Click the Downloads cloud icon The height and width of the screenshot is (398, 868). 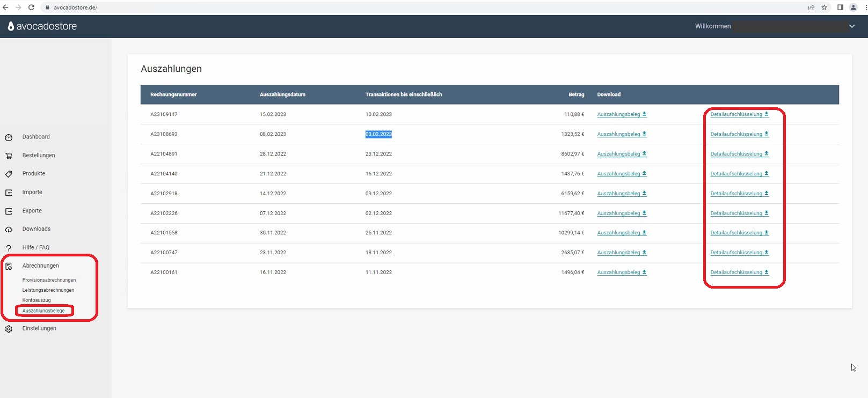coord(9,230)
